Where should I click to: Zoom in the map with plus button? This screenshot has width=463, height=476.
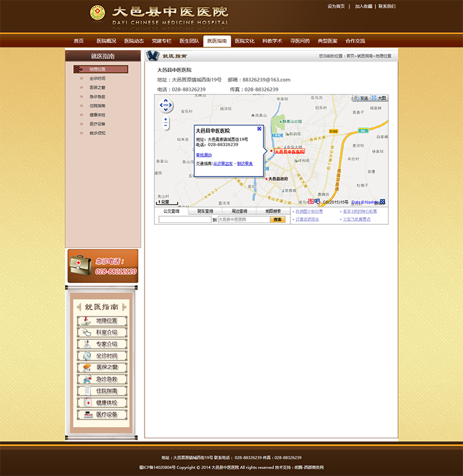click(166, 119)
